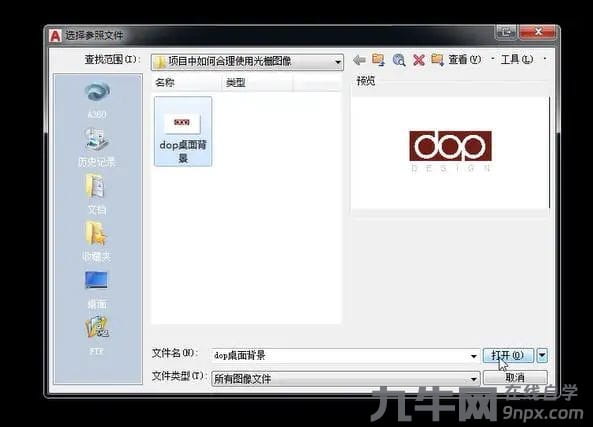Expand the 查找范围 folder dropdown

click(x=338, y=62)
